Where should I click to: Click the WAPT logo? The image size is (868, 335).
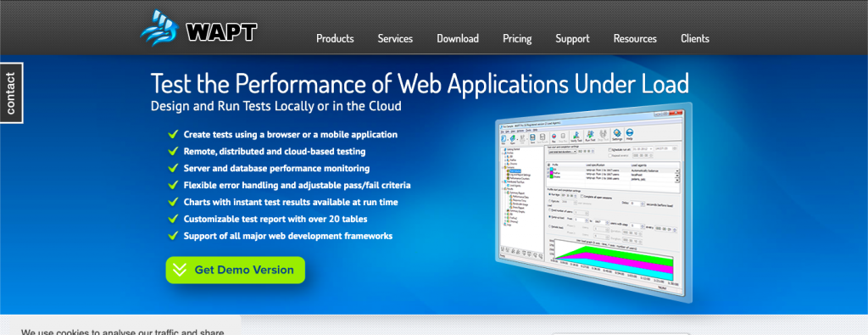point(198,28)
